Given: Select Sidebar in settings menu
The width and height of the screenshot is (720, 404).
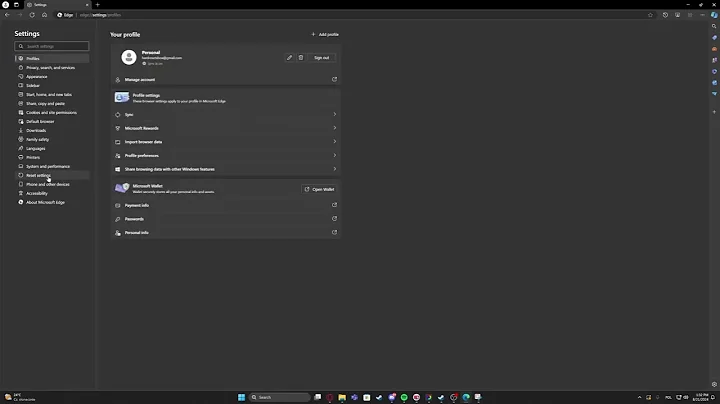Looking at the screenshot, I should coord(52,85).
